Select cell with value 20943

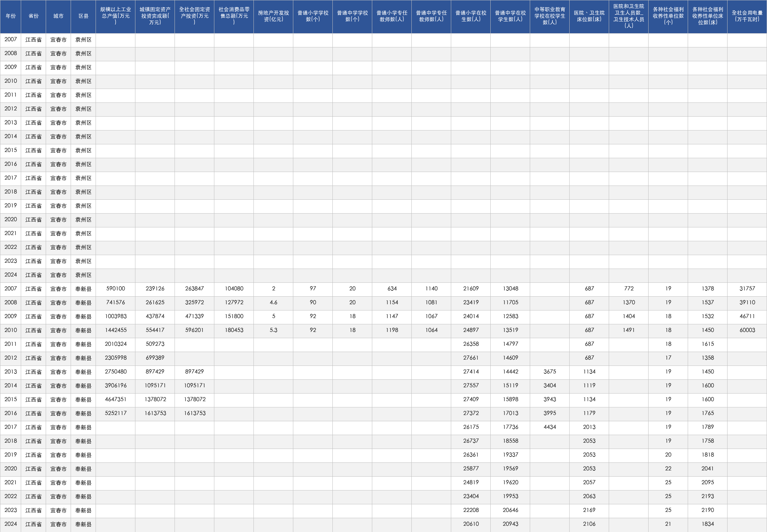510,524
